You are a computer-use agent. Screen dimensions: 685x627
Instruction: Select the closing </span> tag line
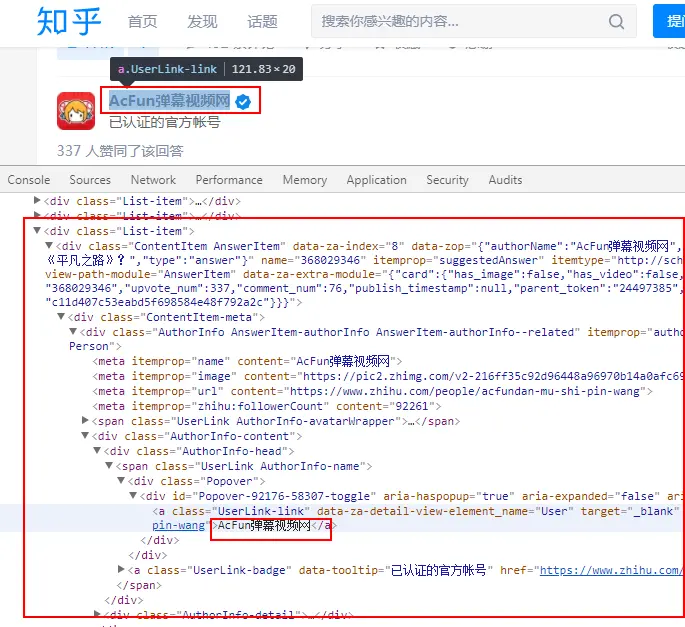[x=139, y=585]
